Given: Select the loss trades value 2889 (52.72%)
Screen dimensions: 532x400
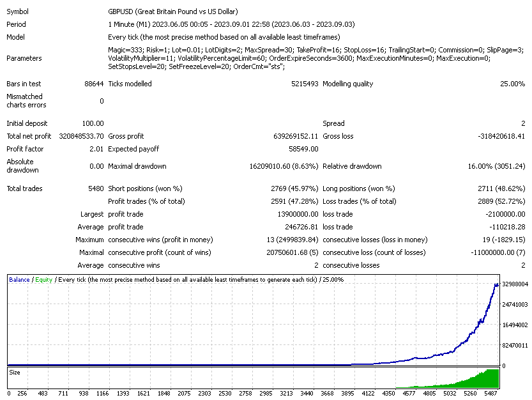Looking at the screenshot, I should click(x=501, y=201).
